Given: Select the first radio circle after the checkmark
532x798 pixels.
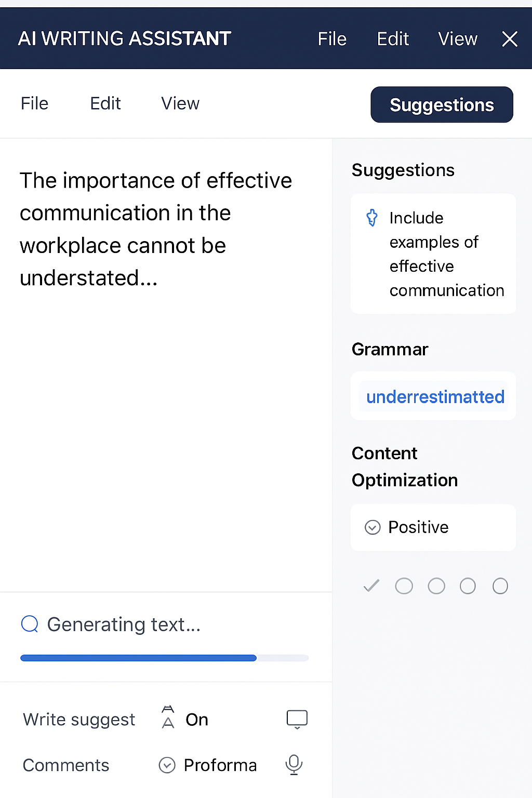Looking at the screenshot, I should [404, 586].
